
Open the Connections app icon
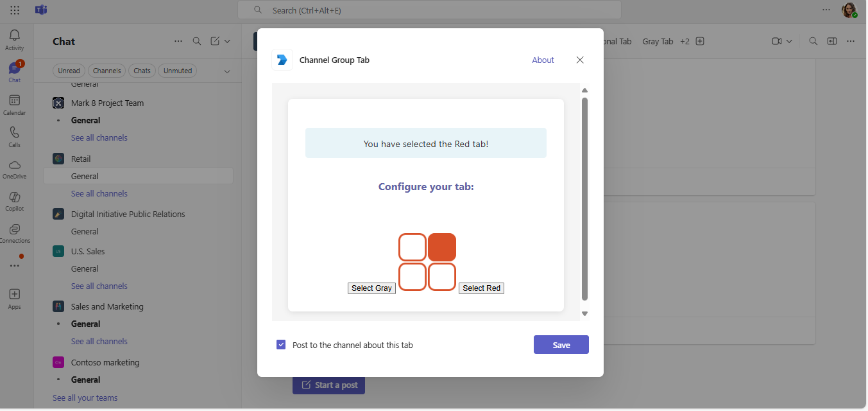tap(14, 233)
